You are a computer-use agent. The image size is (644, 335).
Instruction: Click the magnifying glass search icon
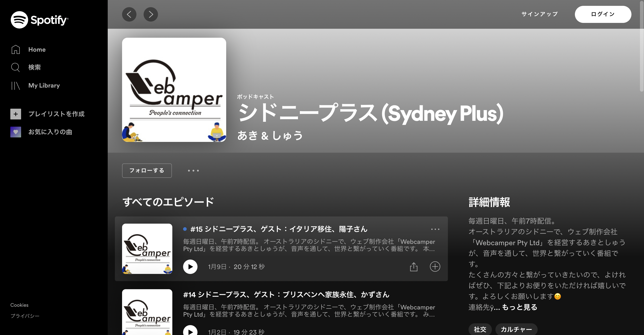point(15,67)
